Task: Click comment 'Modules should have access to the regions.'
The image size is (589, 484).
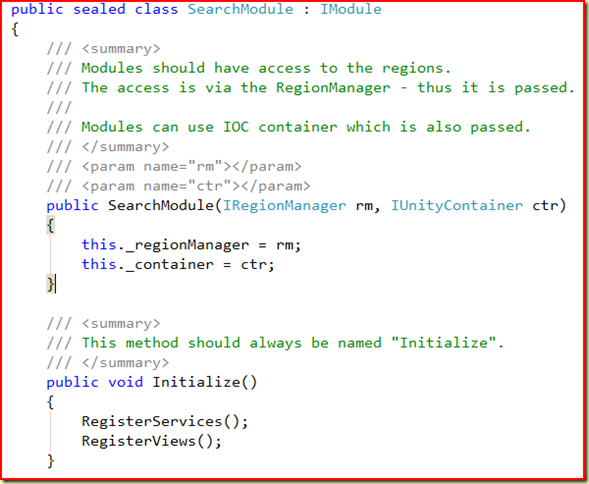Action: (266, 68)
